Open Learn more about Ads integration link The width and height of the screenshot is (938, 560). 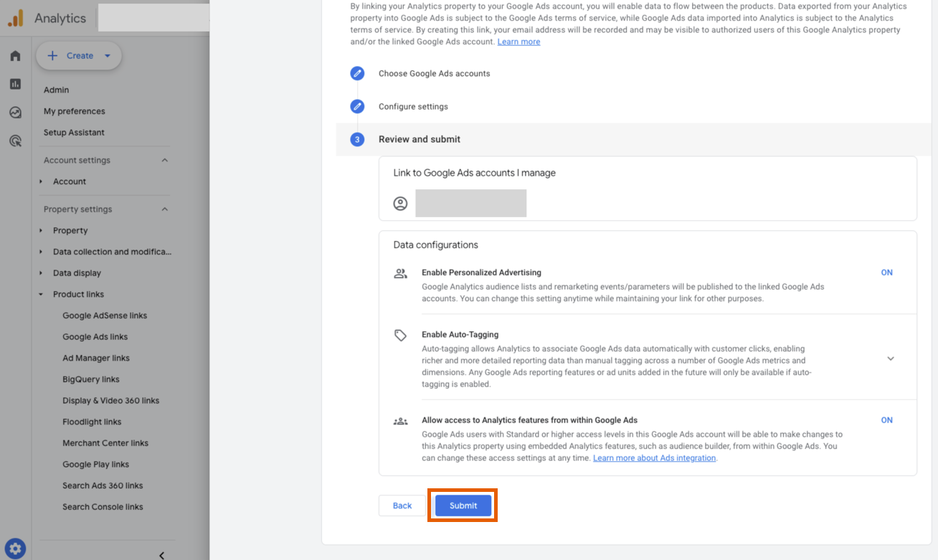click(x=654, y=458)
